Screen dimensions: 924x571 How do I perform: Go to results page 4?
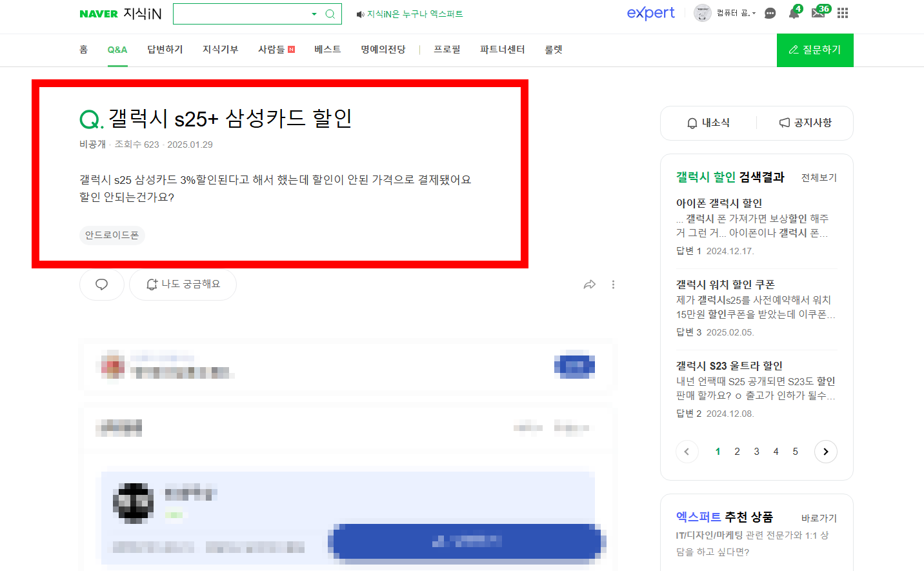point(776,452)
